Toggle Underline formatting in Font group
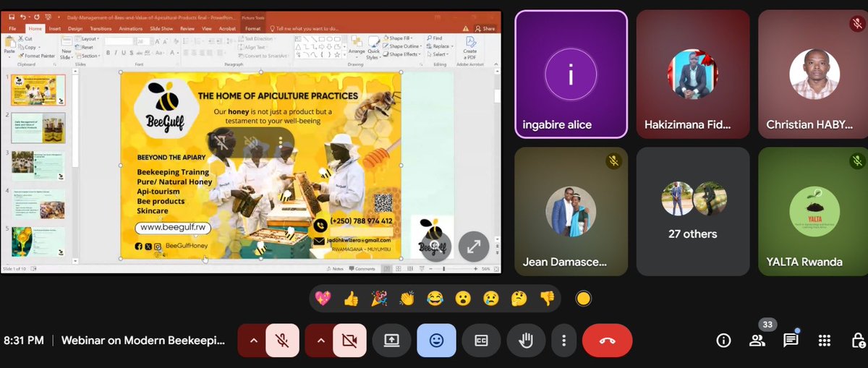The image size is (868, 368). coord(122,52)
